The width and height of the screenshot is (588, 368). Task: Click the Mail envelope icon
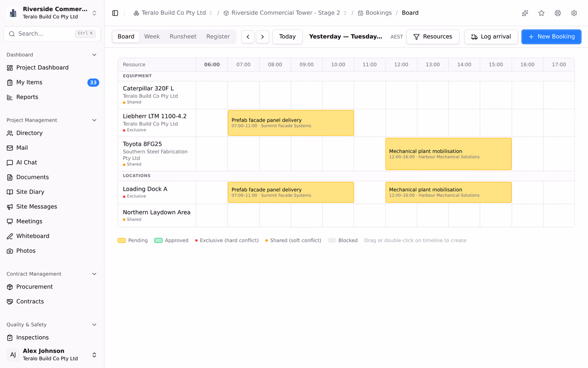[10, 148]
